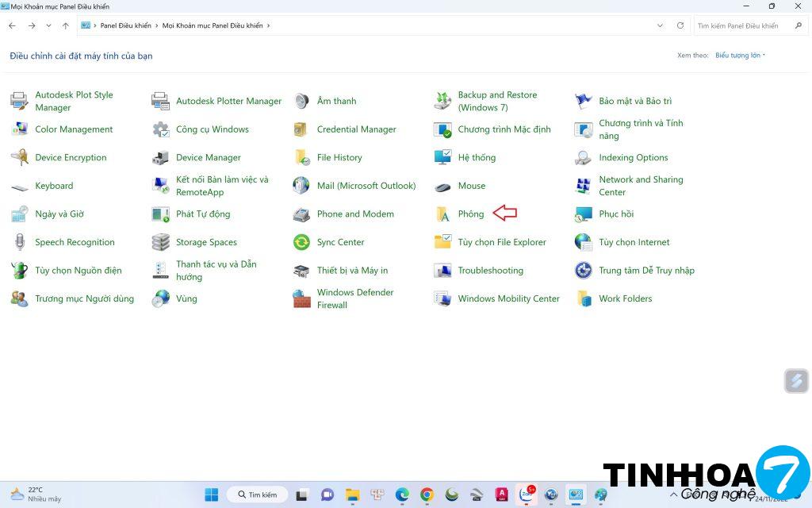Click the Troubleshooting icon

(442, 271)
